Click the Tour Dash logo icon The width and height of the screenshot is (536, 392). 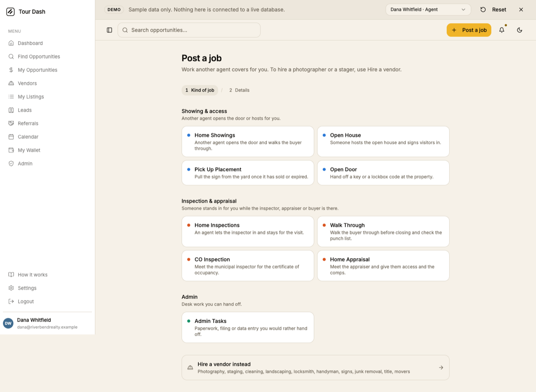[x=10, y=12]
